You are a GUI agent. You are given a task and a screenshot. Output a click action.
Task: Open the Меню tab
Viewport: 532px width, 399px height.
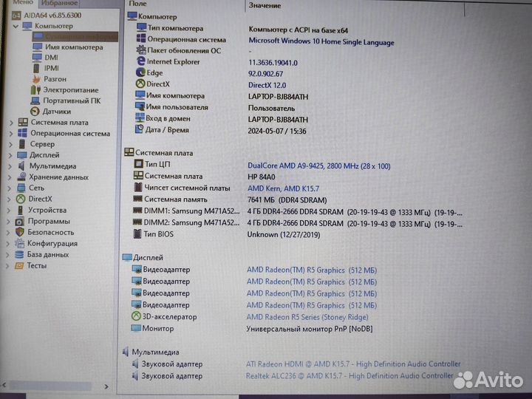click(x=22, y=3)
